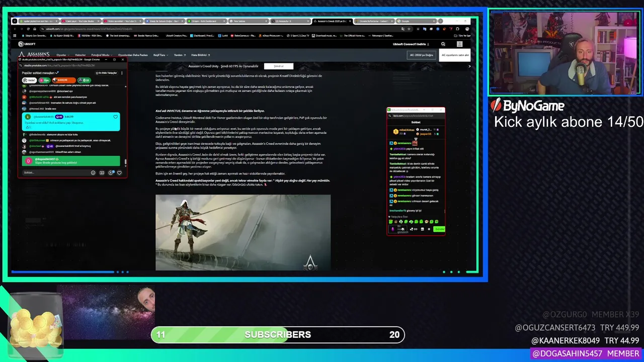The image size is (644, 362).
Task: Open Kick chat settings gear icon
Action: pyautogui.click(x=429, y=229)
